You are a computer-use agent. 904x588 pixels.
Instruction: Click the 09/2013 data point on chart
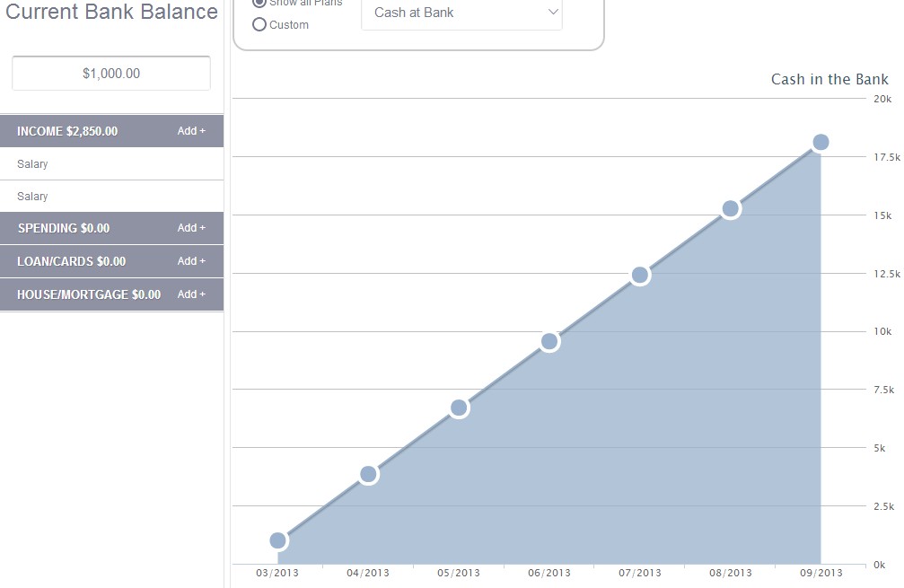pos(821,142)
